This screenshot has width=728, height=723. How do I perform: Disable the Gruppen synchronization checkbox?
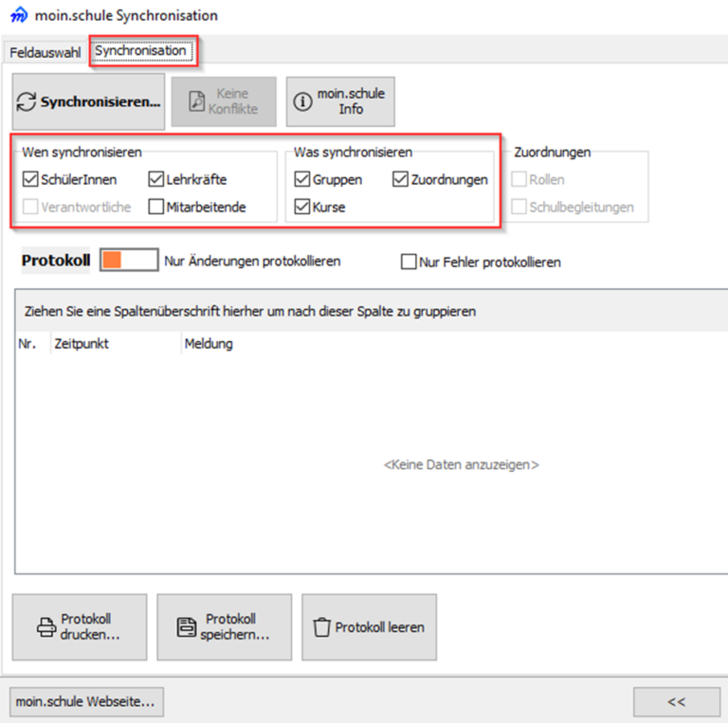click(x=302, y=179)
